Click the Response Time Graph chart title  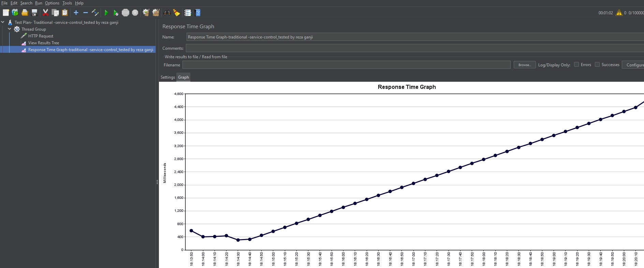[x=407, y=87]
